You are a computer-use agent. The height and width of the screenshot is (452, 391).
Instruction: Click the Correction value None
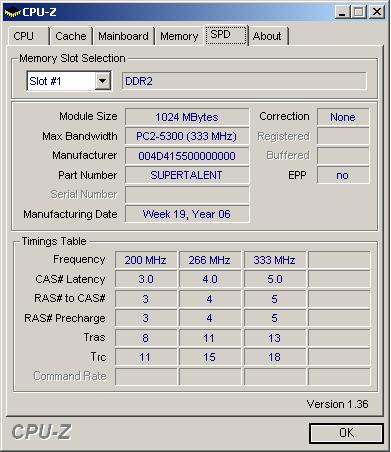[343, 117]
